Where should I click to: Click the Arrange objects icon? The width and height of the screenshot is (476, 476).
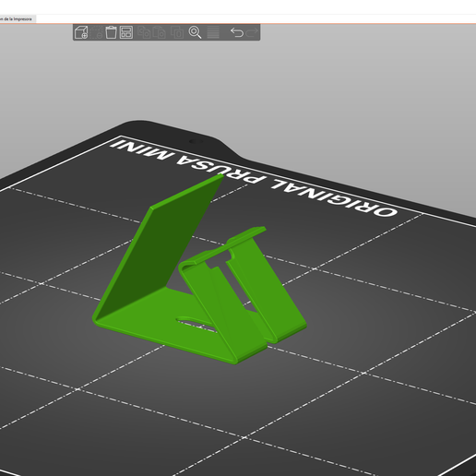(x=126, y=32)
